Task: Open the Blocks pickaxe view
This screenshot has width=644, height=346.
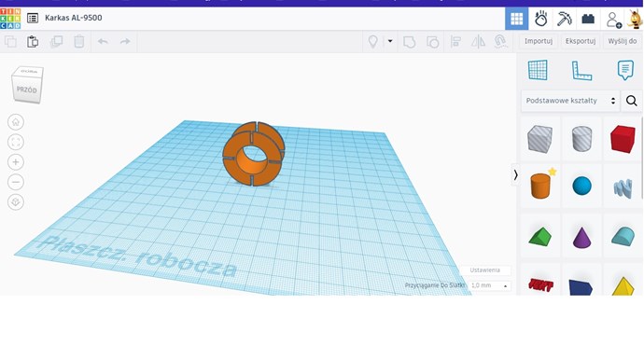Action: click(565, 19)
